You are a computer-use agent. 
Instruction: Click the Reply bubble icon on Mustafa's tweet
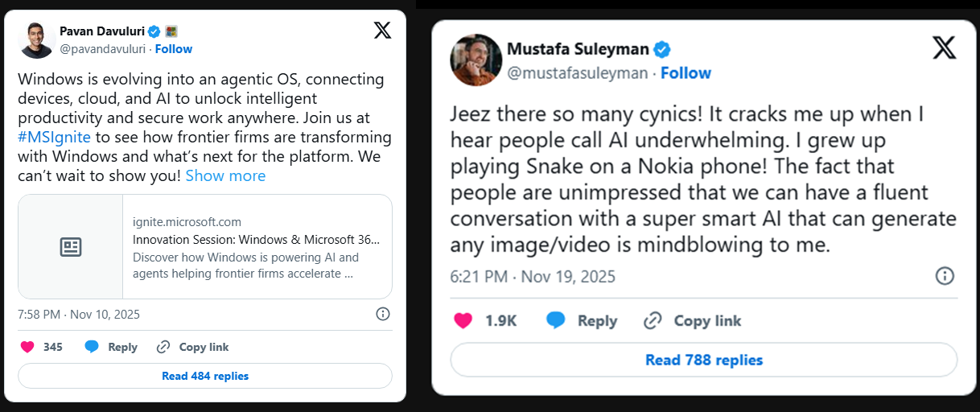tap(556, 320)
